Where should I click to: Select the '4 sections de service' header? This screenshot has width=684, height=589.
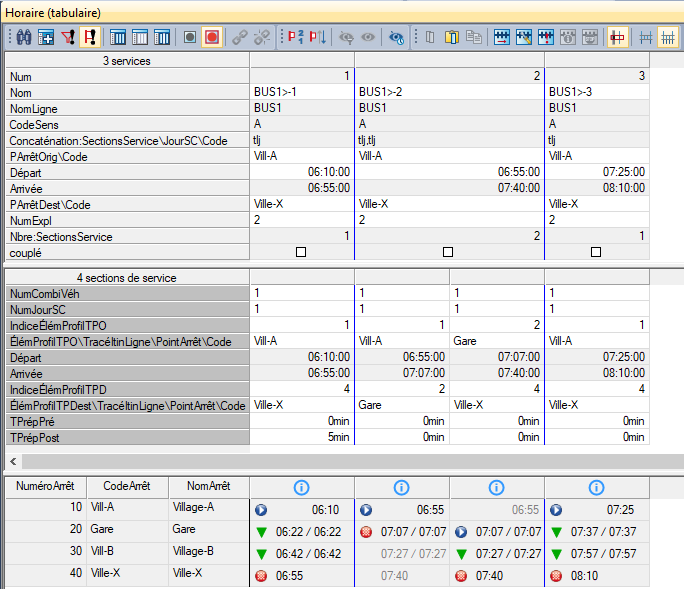coord(126,277)
